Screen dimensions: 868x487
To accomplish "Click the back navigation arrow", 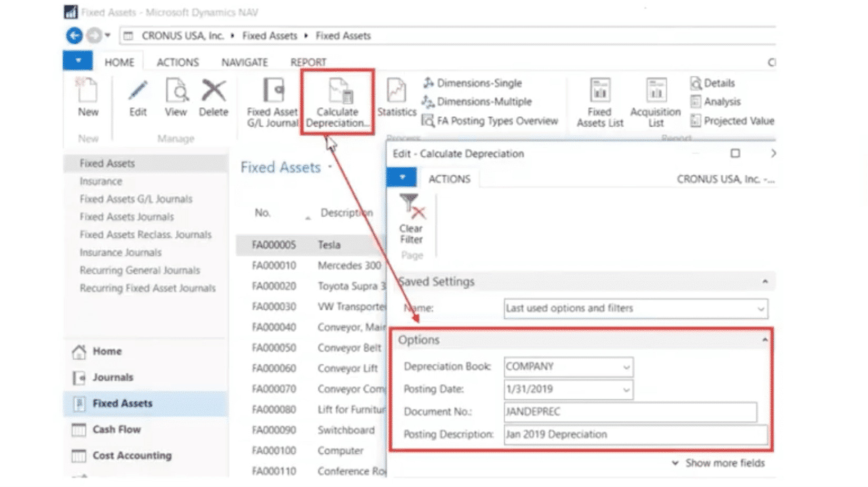I will [x=74, y=36].
